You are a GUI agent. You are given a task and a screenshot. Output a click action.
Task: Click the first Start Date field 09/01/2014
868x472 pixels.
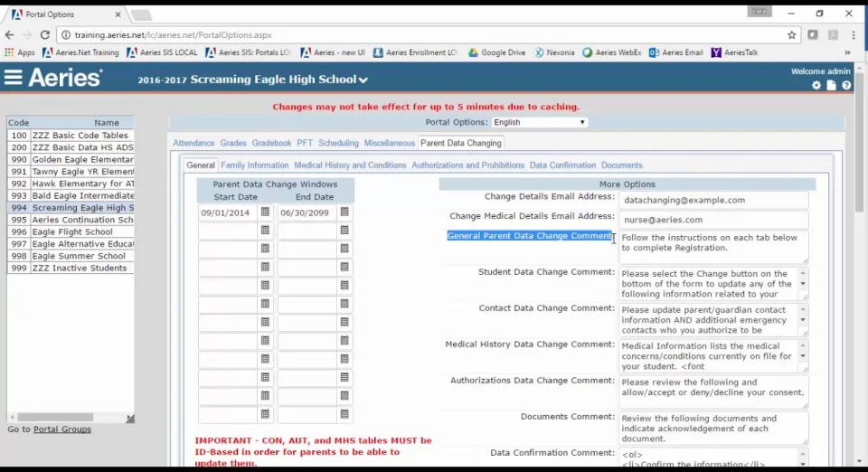[x=228, y=212]
